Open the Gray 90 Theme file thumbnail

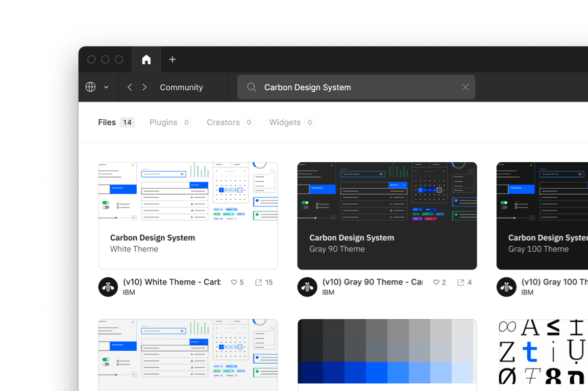[x=387, y=216]
